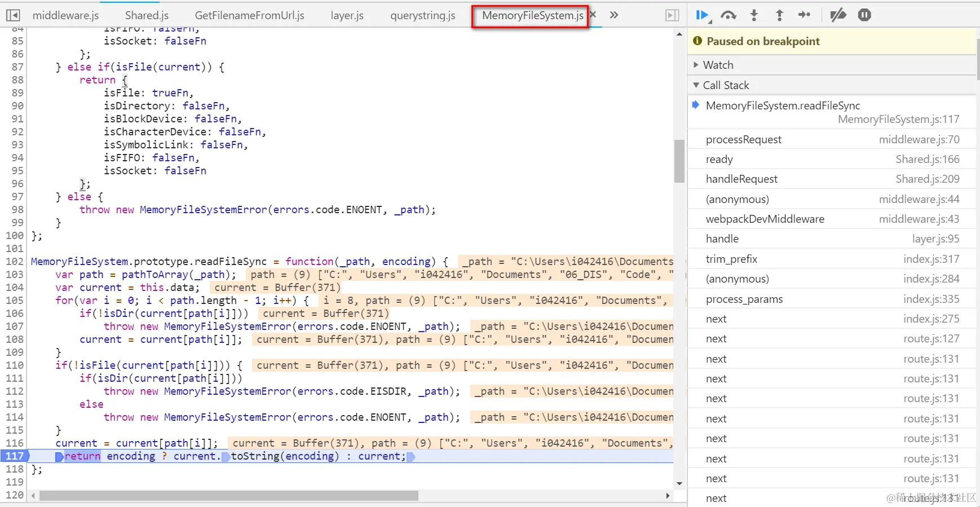Hide the debugger sidebar pane

tap(672, 15)
